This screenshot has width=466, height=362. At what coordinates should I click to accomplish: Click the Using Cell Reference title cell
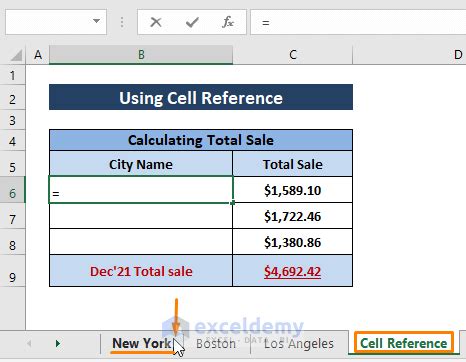pyautogui.click(x=201, y=97)
